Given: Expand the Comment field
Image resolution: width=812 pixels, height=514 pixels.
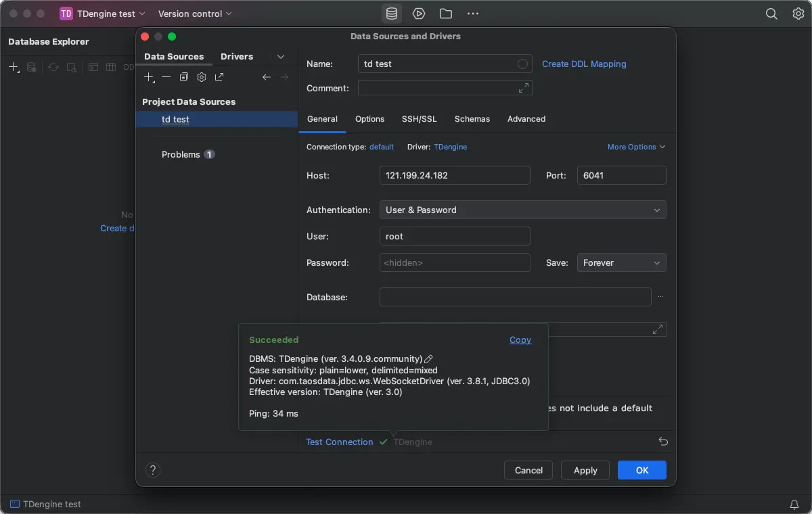Looking at the screenshot, I should click(524, 88).
